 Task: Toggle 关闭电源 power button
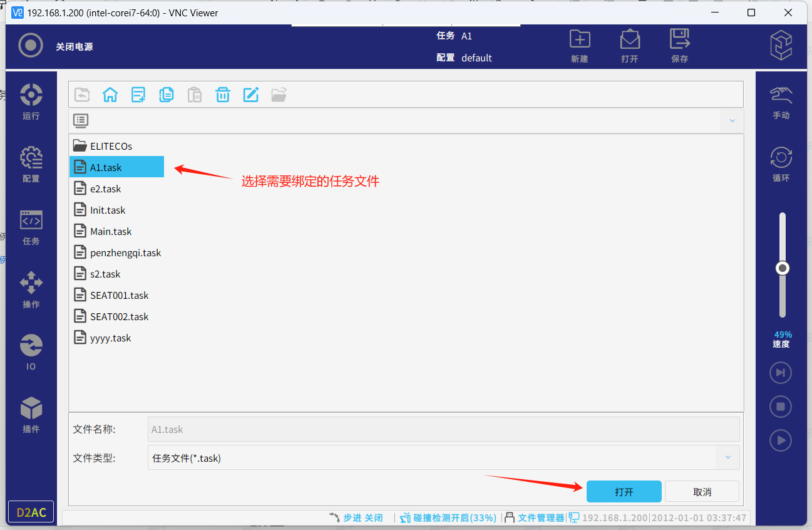[x=31, y=46]
